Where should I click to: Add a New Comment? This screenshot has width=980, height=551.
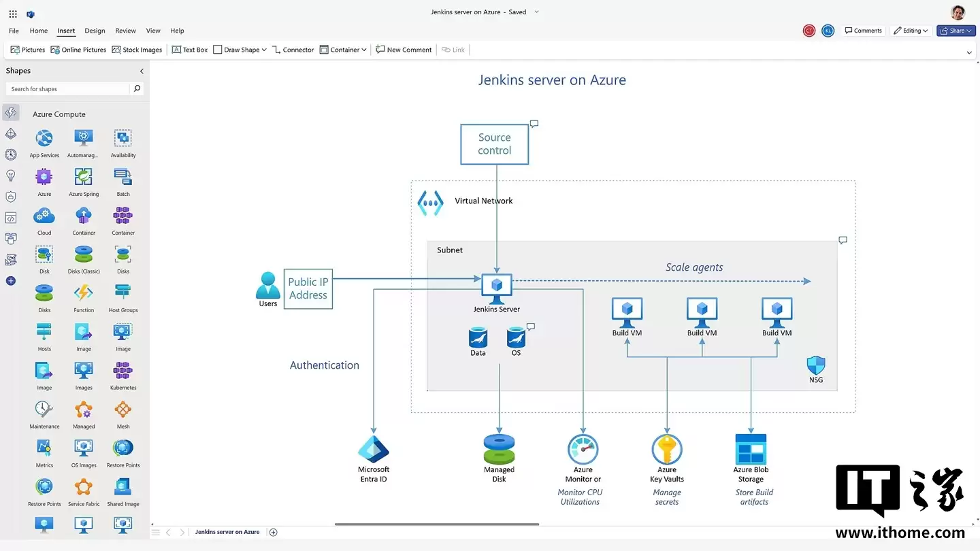coord(403,49)
